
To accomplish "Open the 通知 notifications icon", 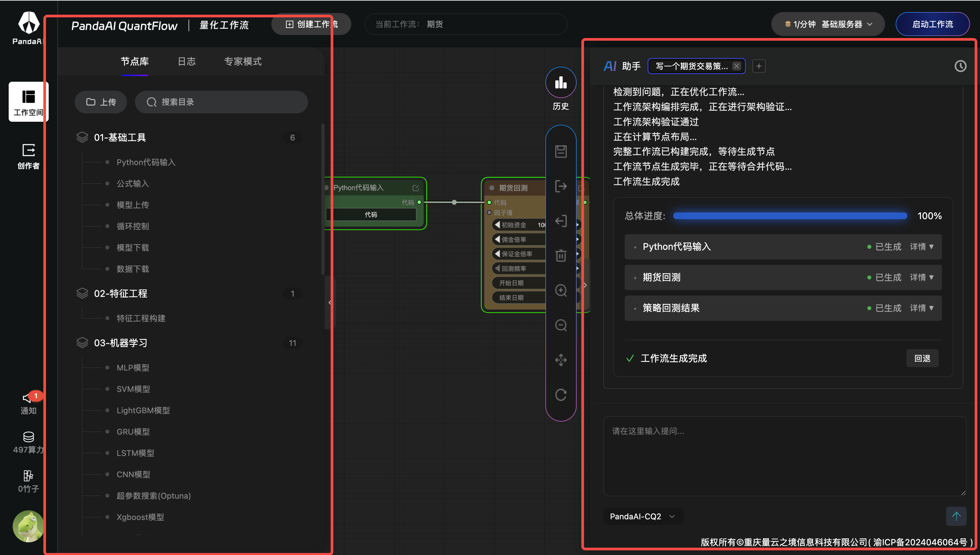I will (x=29, y=403).
